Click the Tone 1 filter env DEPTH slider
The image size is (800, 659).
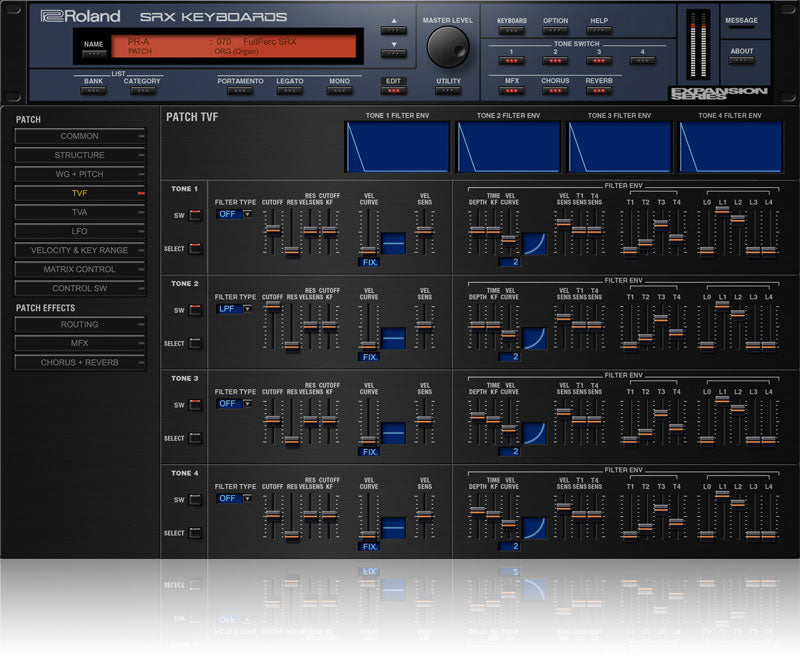pyautogui.click(x=478, y=232)
